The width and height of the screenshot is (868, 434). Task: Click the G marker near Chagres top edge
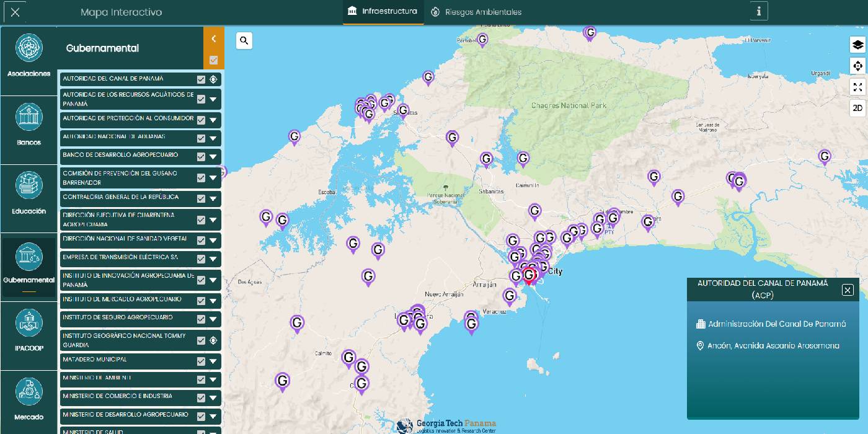[590, 33]
